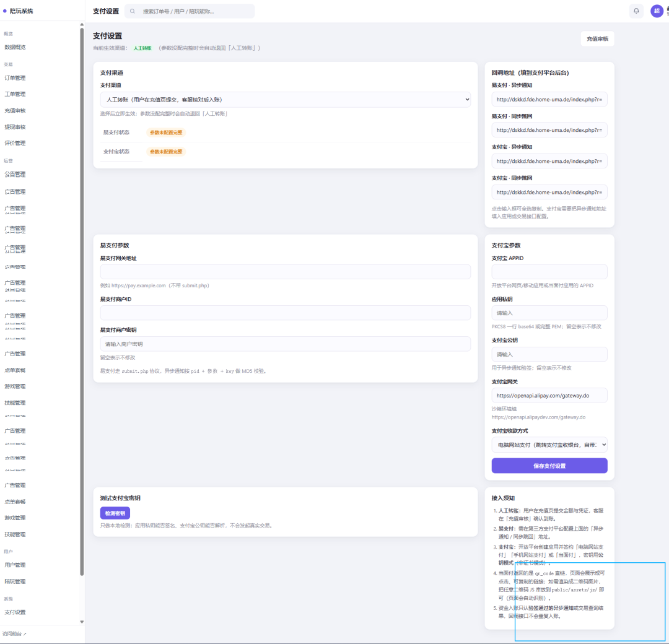The image size is (669, 644).
Task: Expand the 支付宝收款方式 dropdown
Action: pyautogui.click(x=549, y=445)
